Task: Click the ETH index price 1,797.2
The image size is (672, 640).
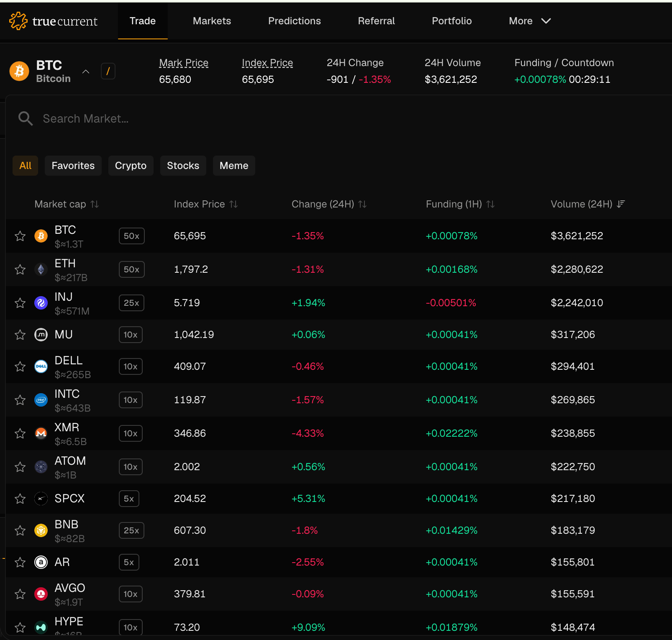Action: click(191, 269)
